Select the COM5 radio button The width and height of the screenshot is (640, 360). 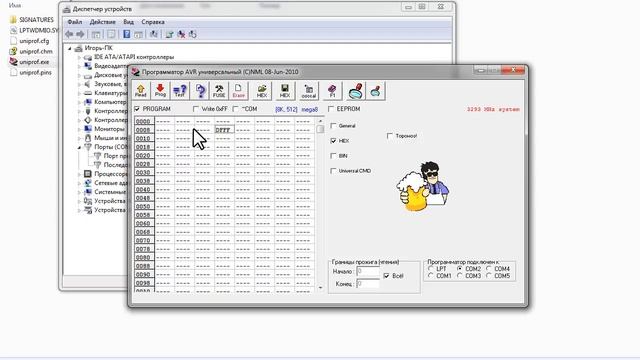[489, 276]
